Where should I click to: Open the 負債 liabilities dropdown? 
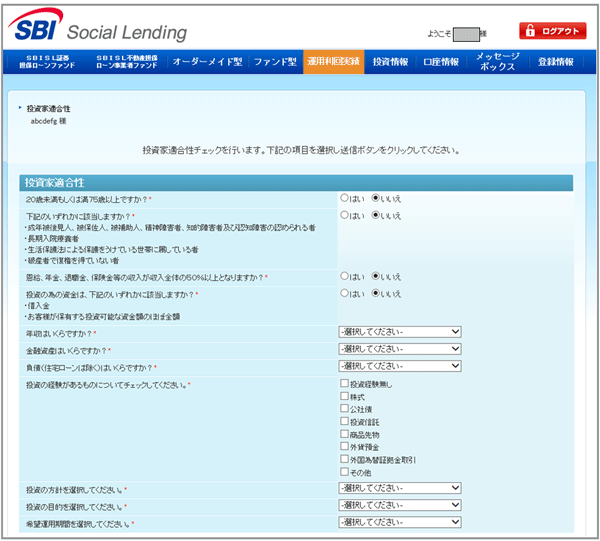point(400,366)
